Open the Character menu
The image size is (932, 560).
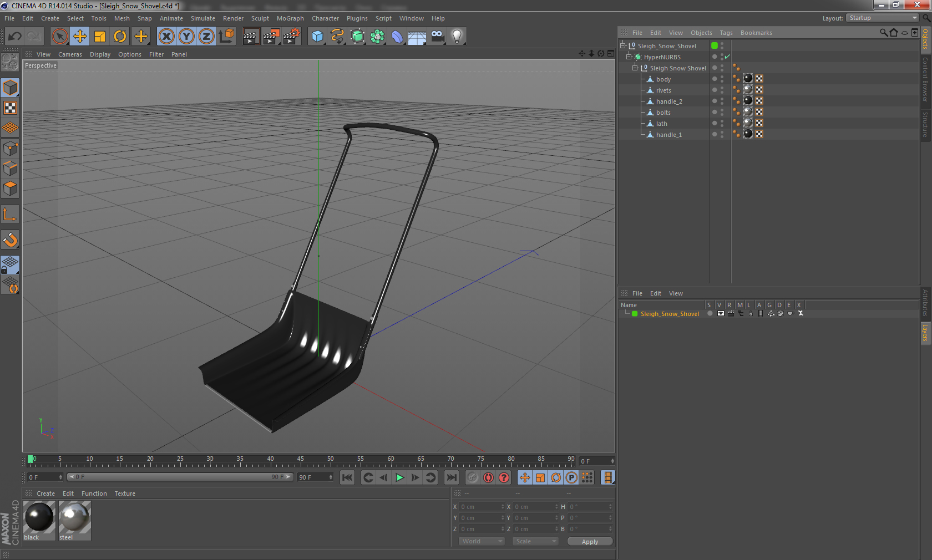click(325, 18)
